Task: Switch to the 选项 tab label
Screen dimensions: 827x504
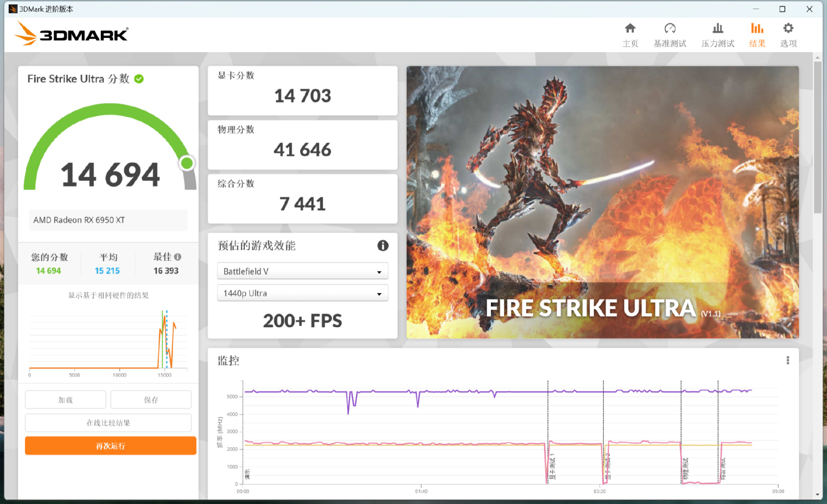Action: click(x=788, y=44)
